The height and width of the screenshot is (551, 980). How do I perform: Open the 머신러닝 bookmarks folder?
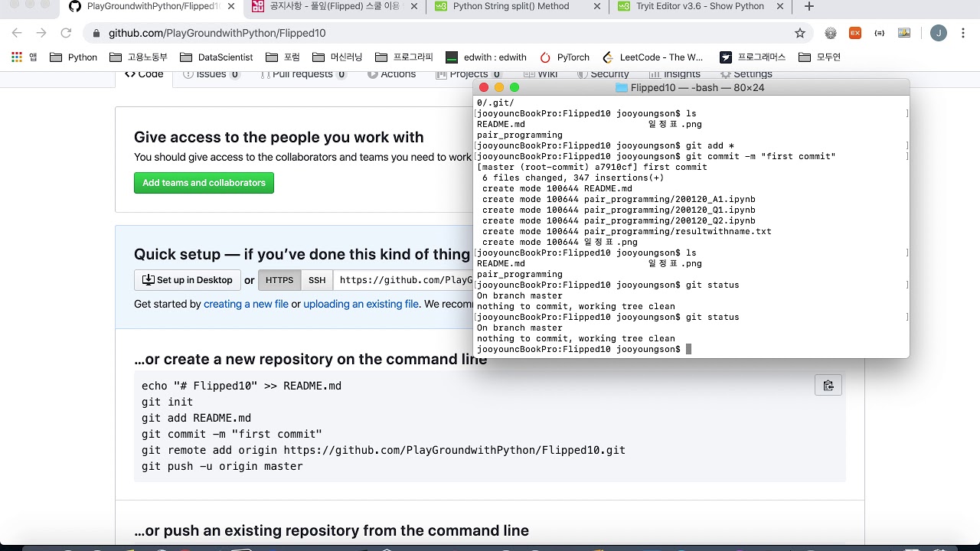tap(337, 57)
